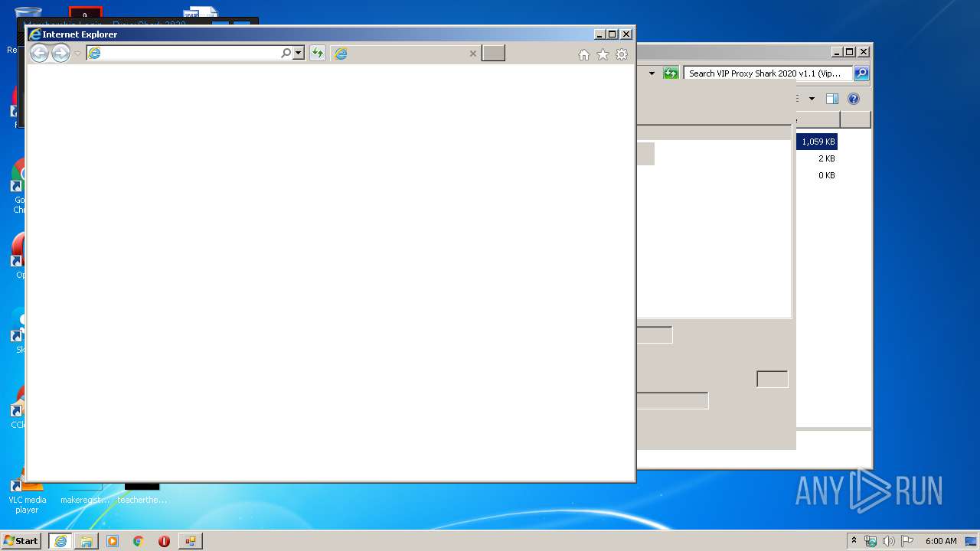Show hidden system tray icons arrow
980x551 pixels.
click(854, 540)
